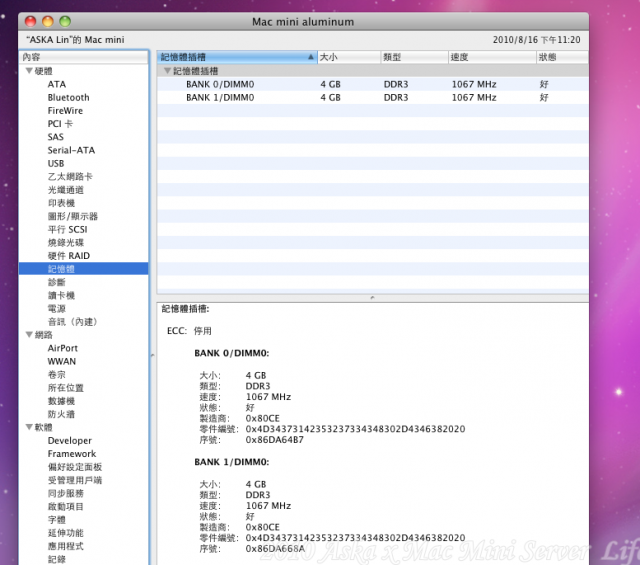This screenshot has height=565, width=640.
Task: Select 啟動項目 in the sidebar
Action: [65, 506]
